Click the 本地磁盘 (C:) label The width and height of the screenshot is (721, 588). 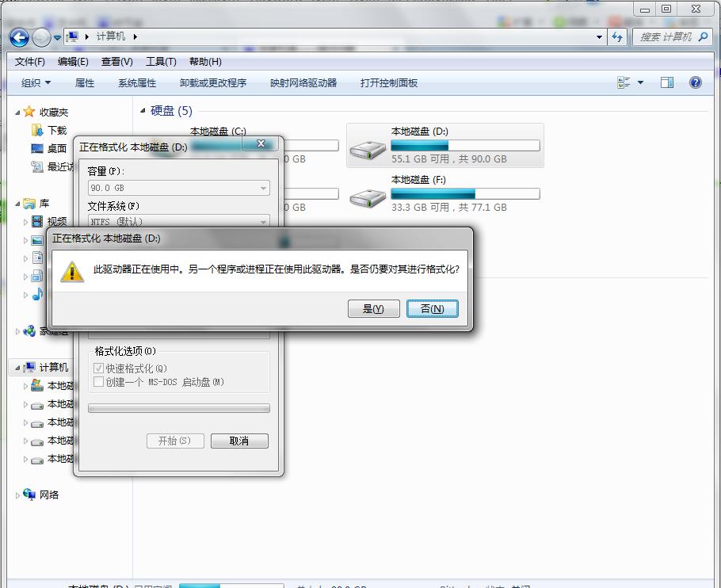(x=218, y=131)
